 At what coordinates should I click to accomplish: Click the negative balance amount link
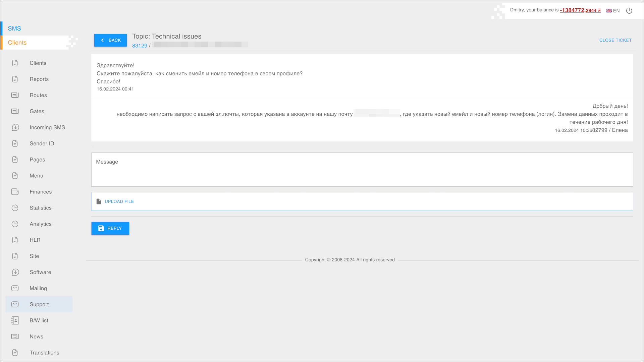coord(580,10)
